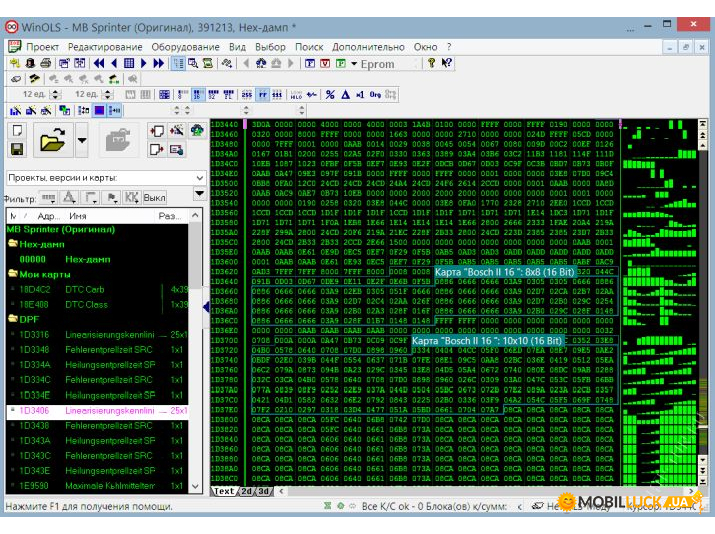Jump to first map with double-left arrow
Screen dimensions: 715x534
coord(98,63)
